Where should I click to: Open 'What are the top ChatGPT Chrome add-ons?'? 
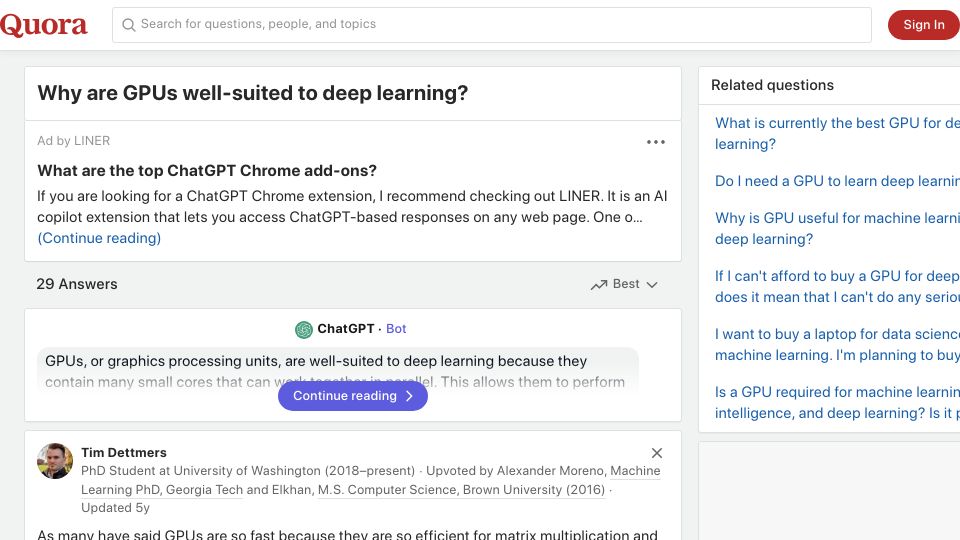pyautogui.click(x=207, y=170)
